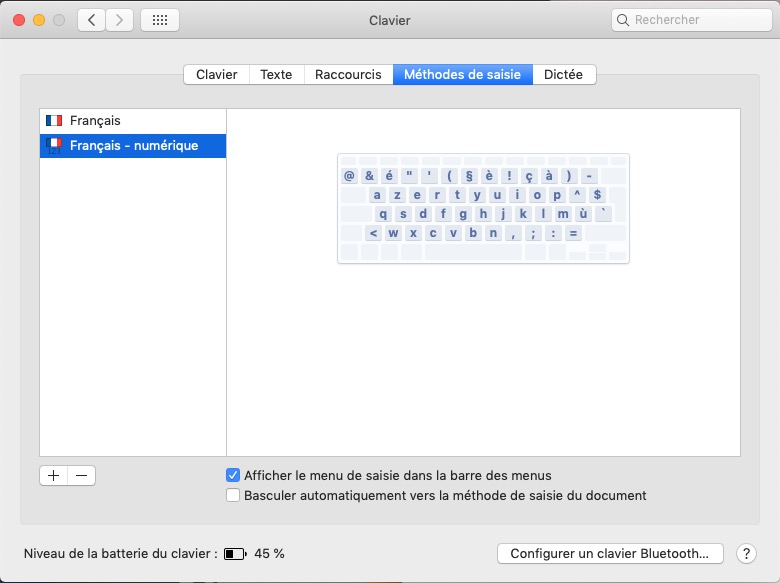Click the French flag icon beside Français
This screenshot has width=780, height=583.
coord(54,121)
